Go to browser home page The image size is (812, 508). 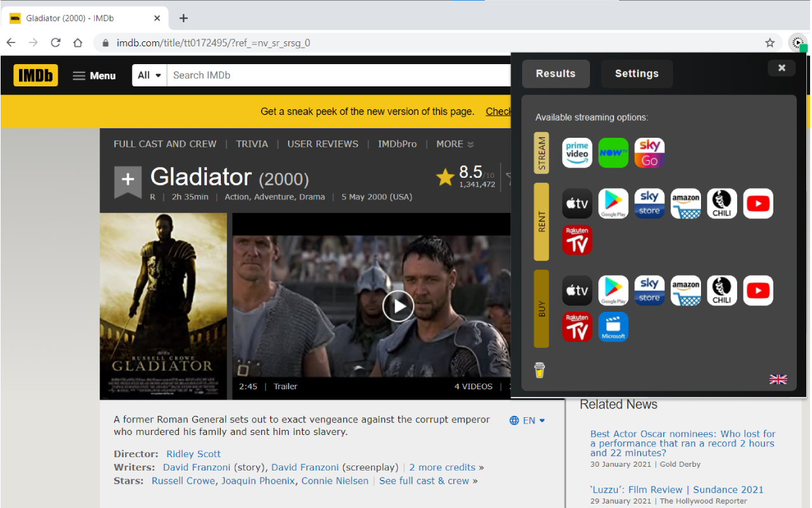tap(77, 43)
